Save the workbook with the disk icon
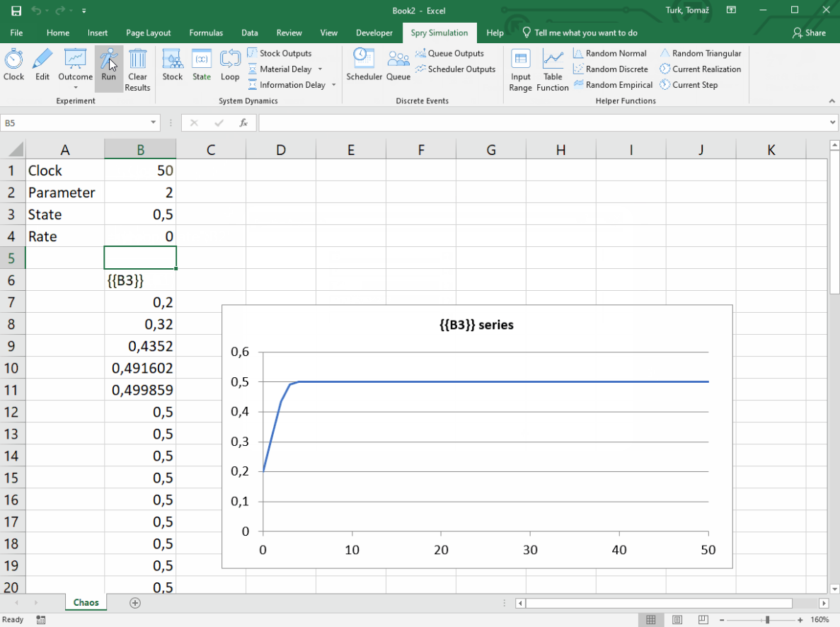The width and height of the screenshot is (840, 627). (x=16, y=11)
